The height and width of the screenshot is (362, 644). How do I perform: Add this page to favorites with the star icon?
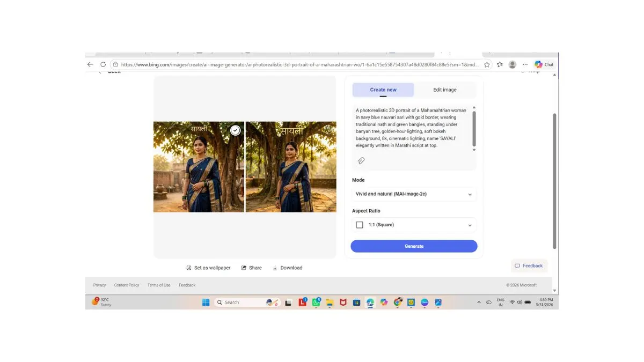point(487,64)
